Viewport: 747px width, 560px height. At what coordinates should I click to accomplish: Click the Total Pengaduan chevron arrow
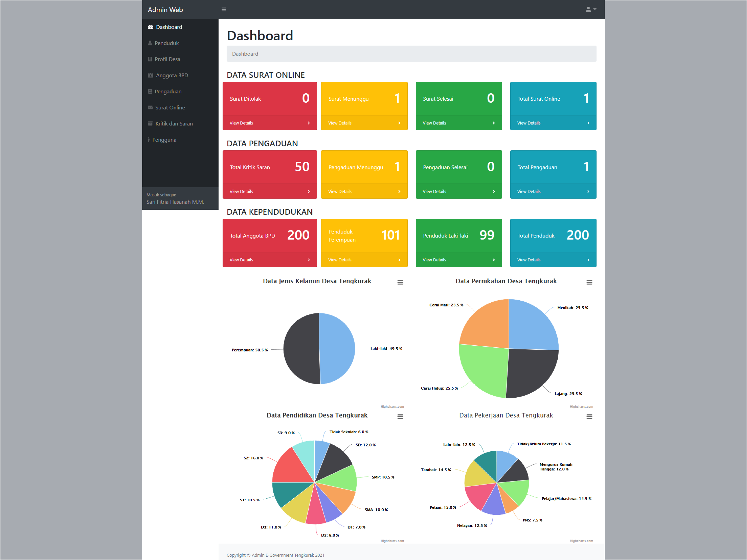coord(589,192)
